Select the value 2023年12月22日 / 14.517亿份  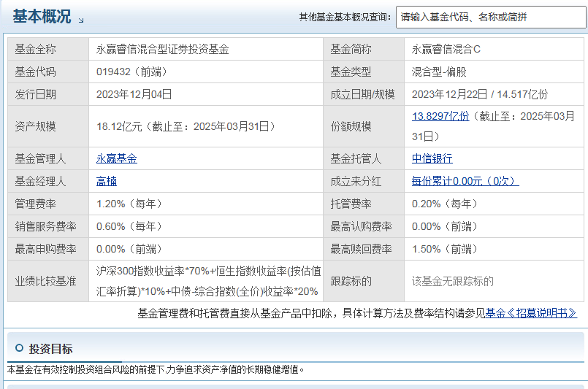point(480,94)
